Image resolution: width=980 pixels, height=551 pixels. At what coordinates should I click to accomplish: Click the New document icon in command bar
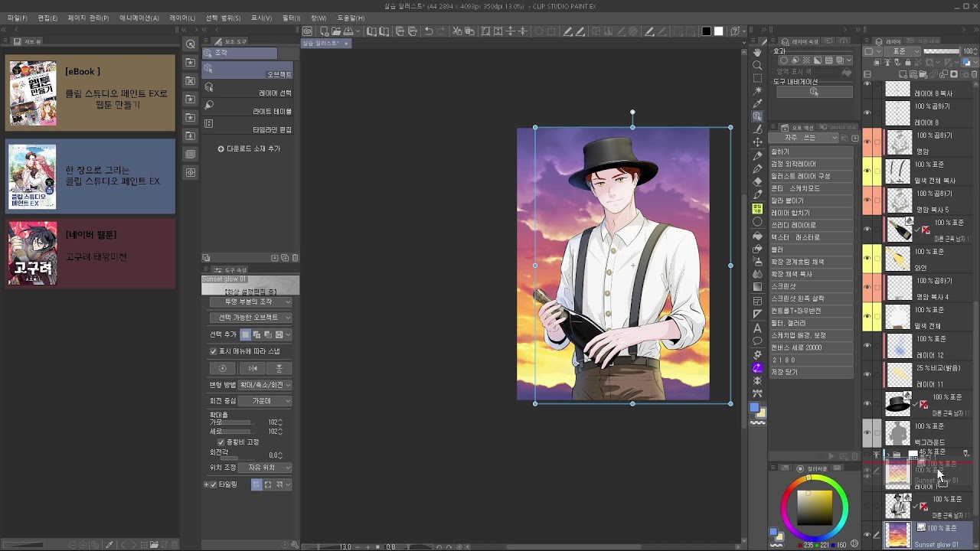(324, 31)
